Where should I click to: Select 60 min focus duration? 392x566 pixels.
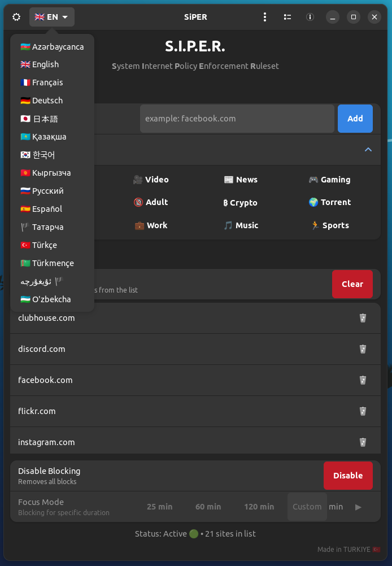tap(208, 507)
